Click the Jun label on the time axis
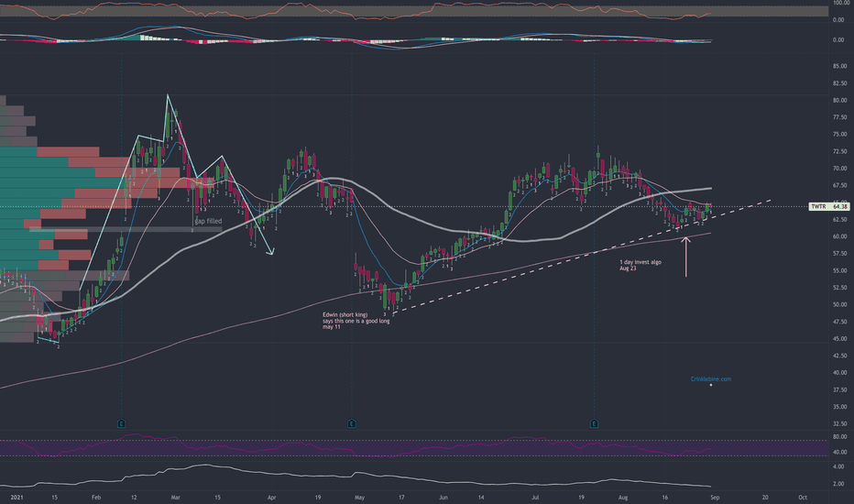Viewport: 854px width, 504px height. pos(443,498)
